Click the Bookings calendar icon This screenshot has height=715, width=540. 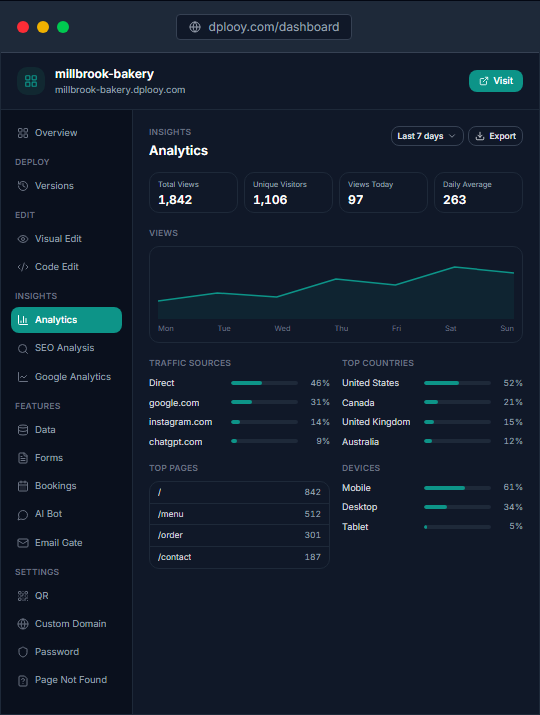tap(23, 486)
